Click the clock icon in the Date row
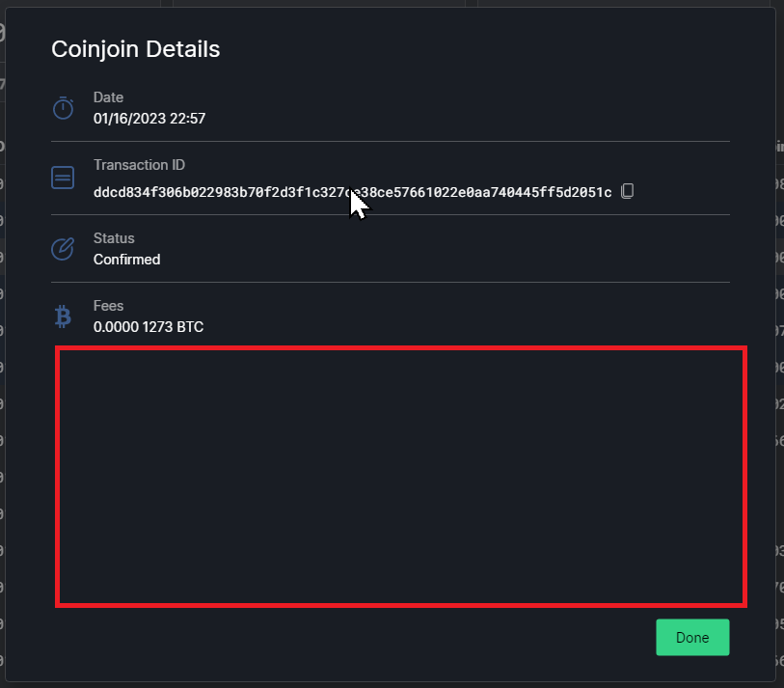Image resolution: width=784 pixels, height=688 pixels. [x=62, y=108]
